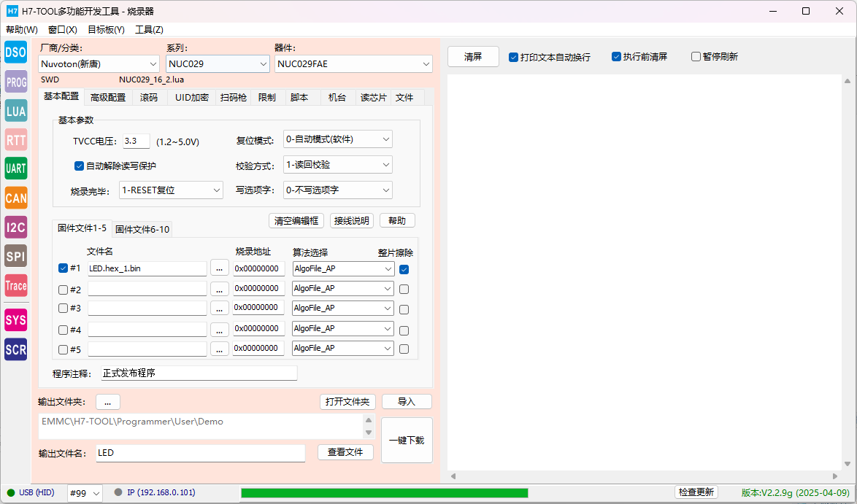The image size is (857, 504).
Task: Toggle 自动解除读写保护 checkbox
Action: tap(79, 166)
